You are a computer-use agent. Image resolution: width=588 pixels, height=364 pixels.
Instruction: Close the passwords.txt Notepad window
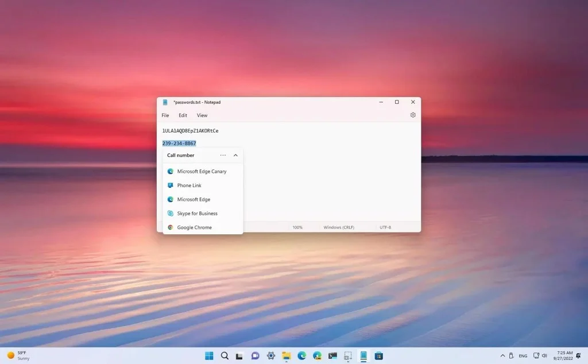coord(413,102)
